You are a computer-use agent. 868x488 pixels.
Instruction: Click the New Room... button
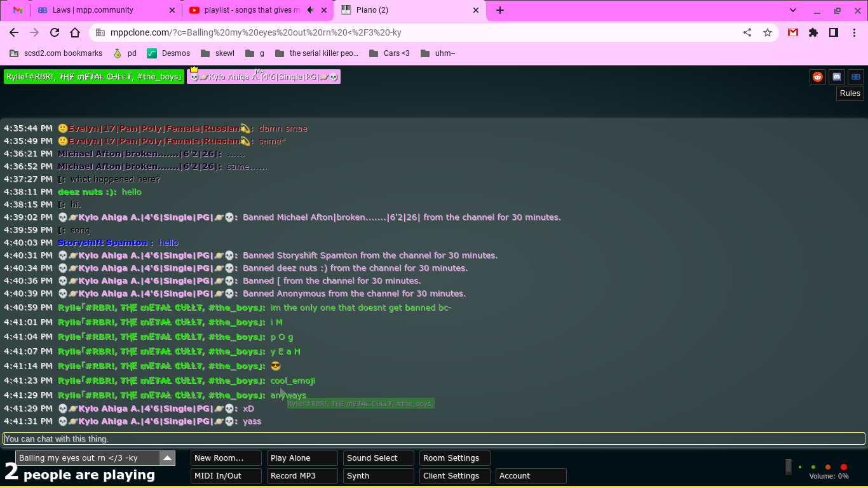click(x=226, y=458)
